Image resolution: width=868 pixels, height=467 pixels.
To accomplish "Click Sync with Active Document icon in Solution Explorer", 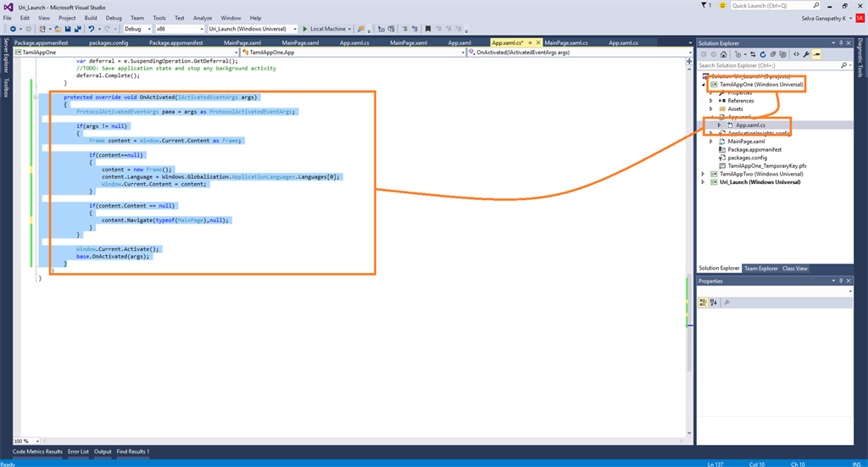I will (753, 54).
